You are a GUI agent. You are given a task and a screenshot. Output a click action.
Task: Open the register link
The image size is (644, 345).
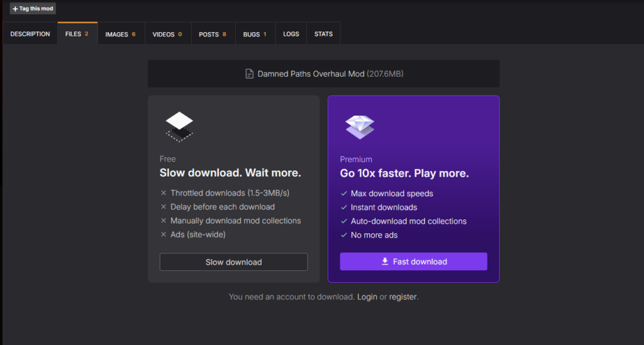pyautogui.click(x=402, y=297)
